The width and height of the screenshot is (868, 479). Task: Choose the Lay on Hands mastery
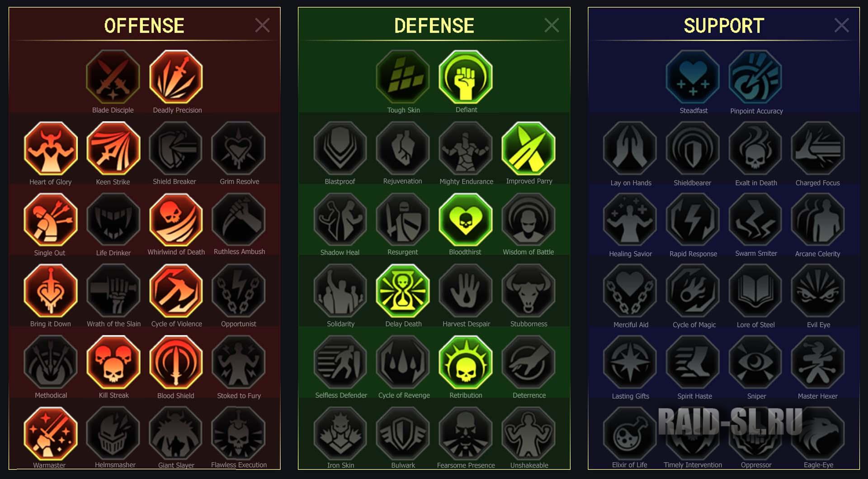point(630,148)
